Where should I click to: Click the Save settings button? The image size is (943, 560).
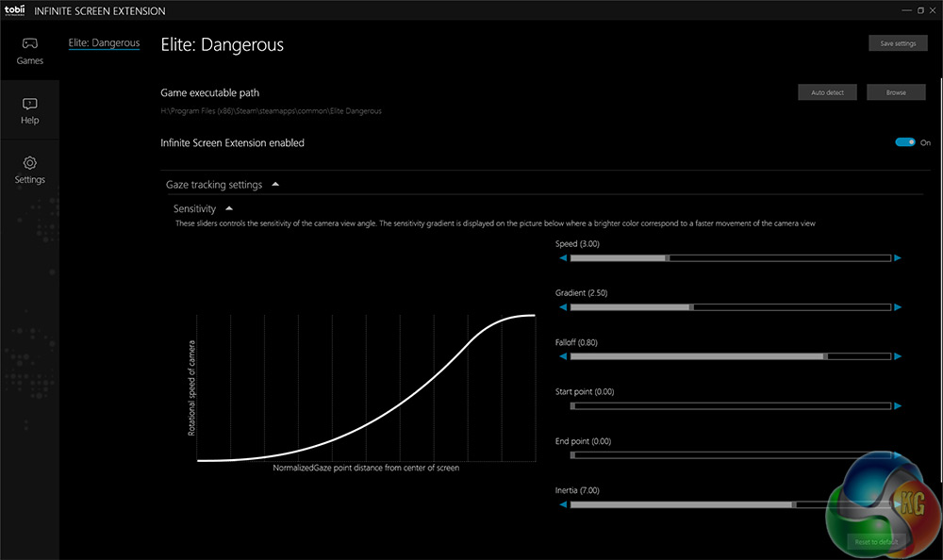898,43
